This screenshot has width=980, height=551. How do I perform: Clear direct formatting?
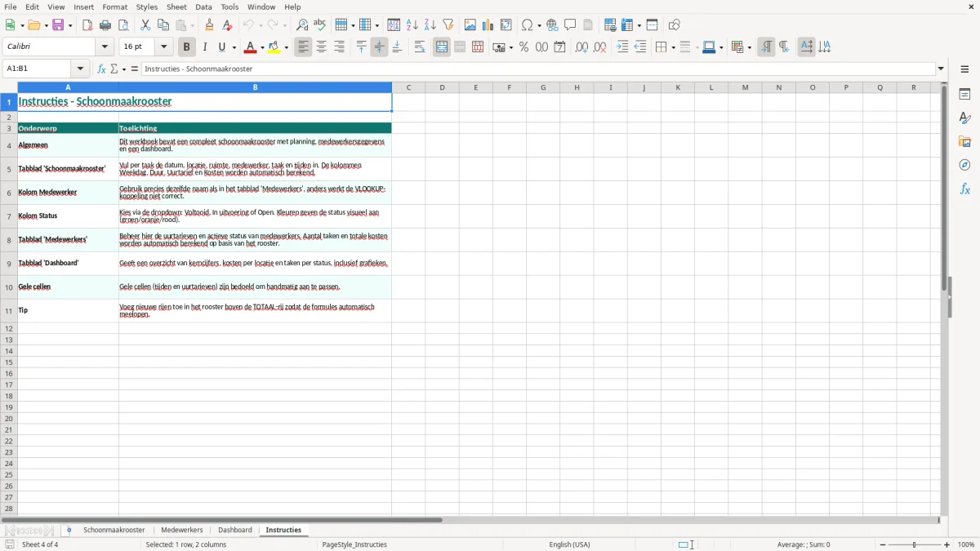point(228,25)
